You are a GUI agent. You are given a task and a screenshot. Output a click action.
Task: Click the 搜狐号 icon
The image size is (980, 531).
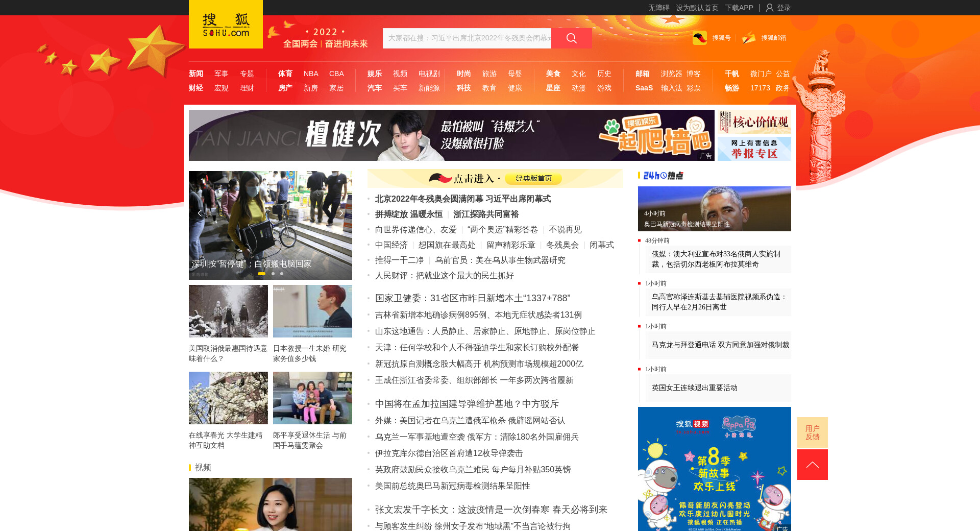[700, 38]
